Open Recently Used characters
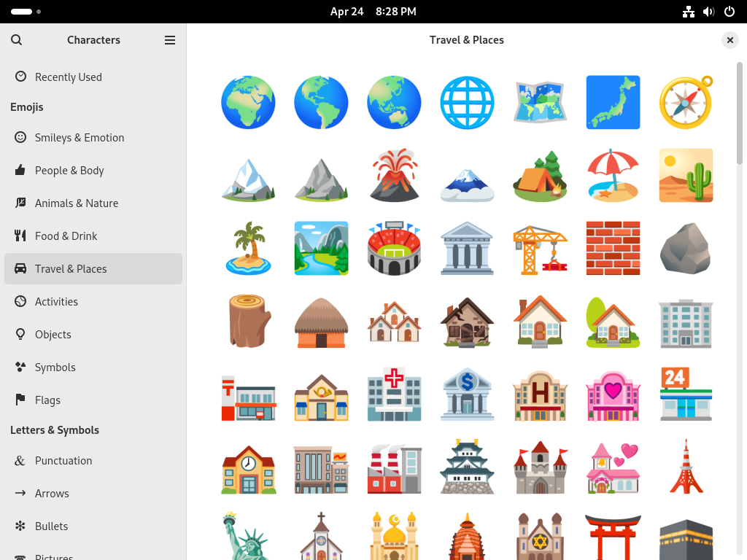The width and height of the screenshot is (747, 560). [93, 77]
